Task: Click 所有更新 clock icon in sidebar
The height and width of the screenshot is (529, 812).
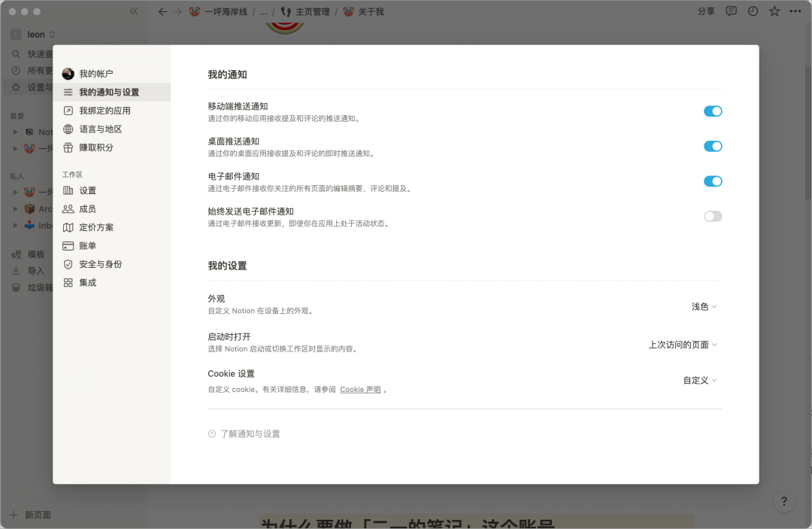Action: (x=16, y=71)
